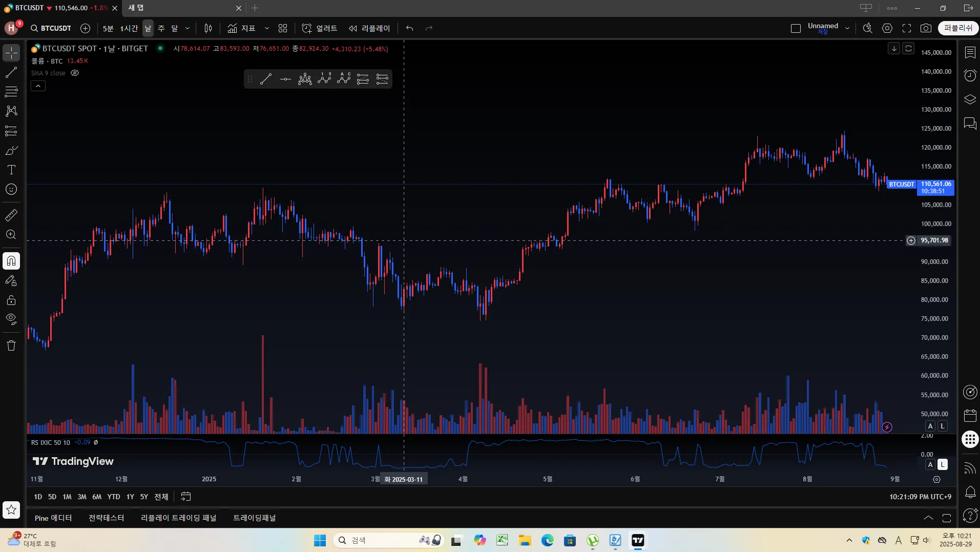
Task: Open the Windows taskbar search box
Action: tap(388, 540)
